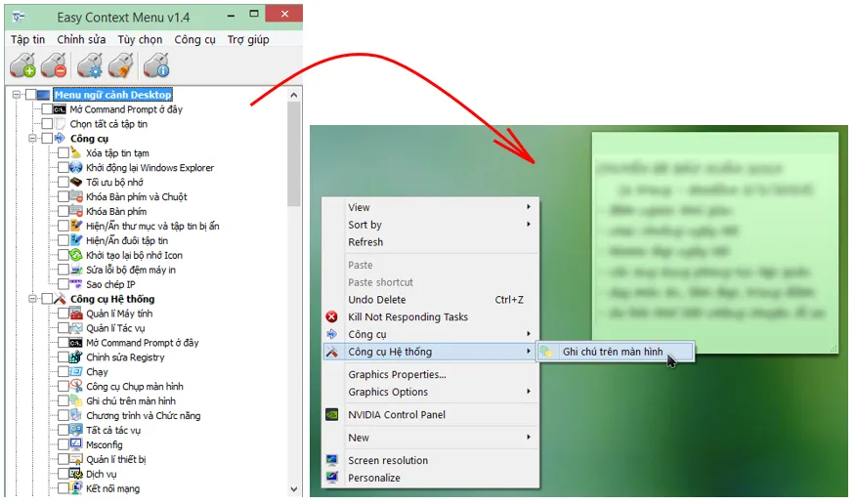Open the Trợ giúp menu
Viewport: 855px width, 504px height.
click(248, 39)
